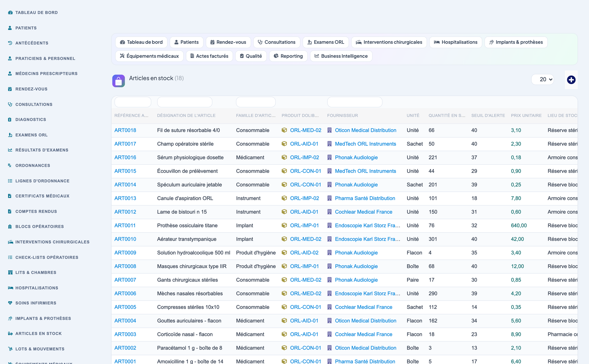This screenshot has width=589, height=364.
Task: Open the rows-per-page dropdown showing 20
Action: click(x=543, y=80)
